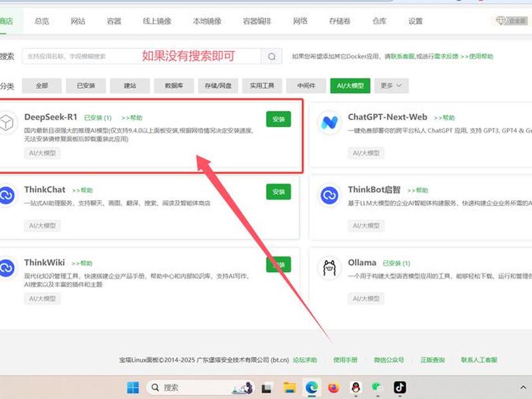
Task: Switch to the 网站 tab
Action: pyautogui.click(x=78, y=21)
